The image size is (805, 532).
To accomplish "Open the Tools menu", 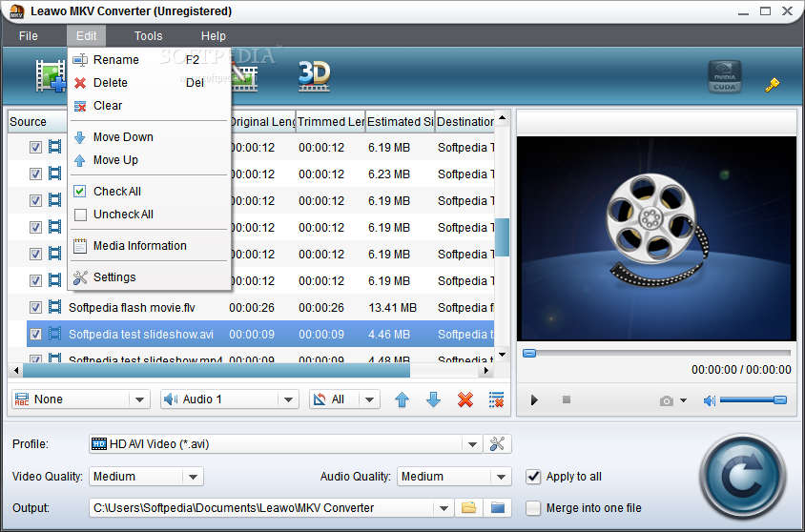I will (x=149, y=36).
